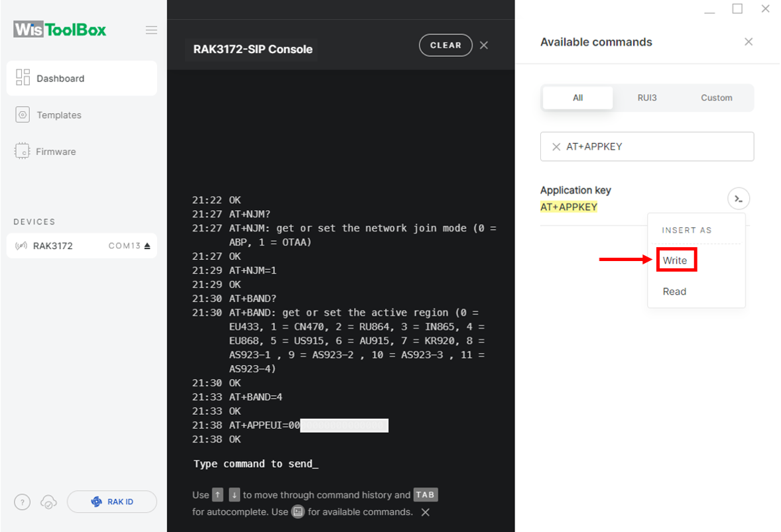Open the Firmware section
Viewport: 781px width, 532px height.
(56, 152)
